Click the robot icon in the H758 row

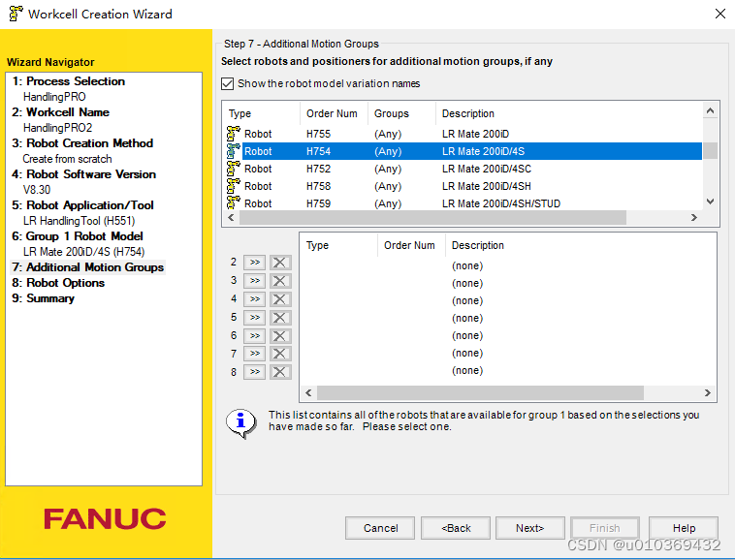233,186
